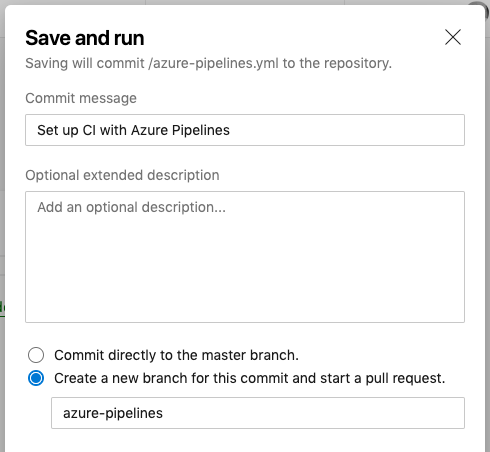Close the Save and run dialog
The image size is (490, 452).
coord(453,37)
